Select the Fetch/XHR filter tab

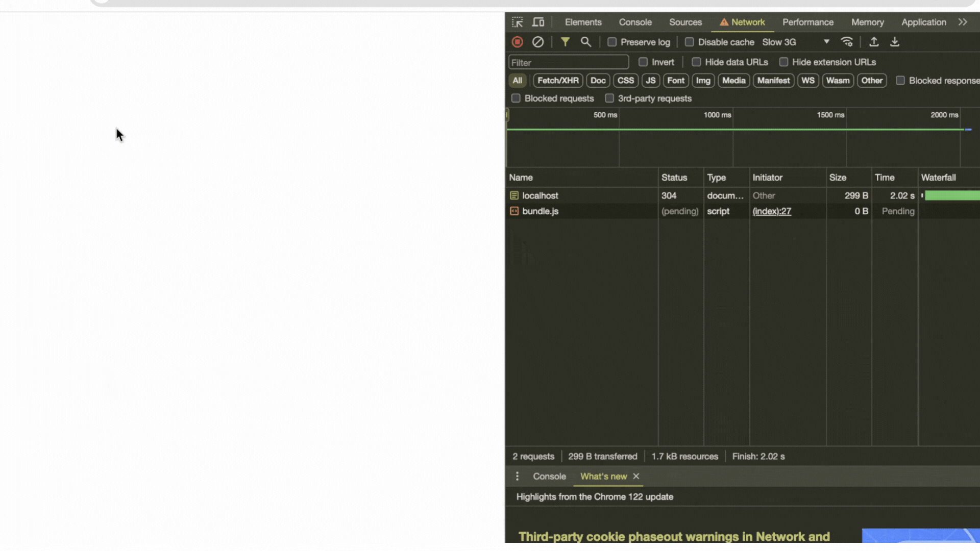(x=557, y=80)
